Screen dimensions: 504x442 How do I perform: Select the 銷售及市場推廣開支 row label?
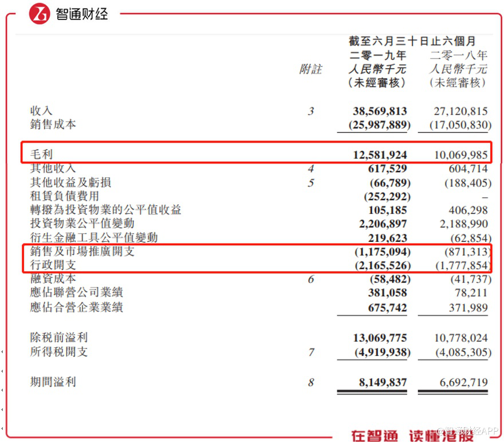(x=82, y=251)
